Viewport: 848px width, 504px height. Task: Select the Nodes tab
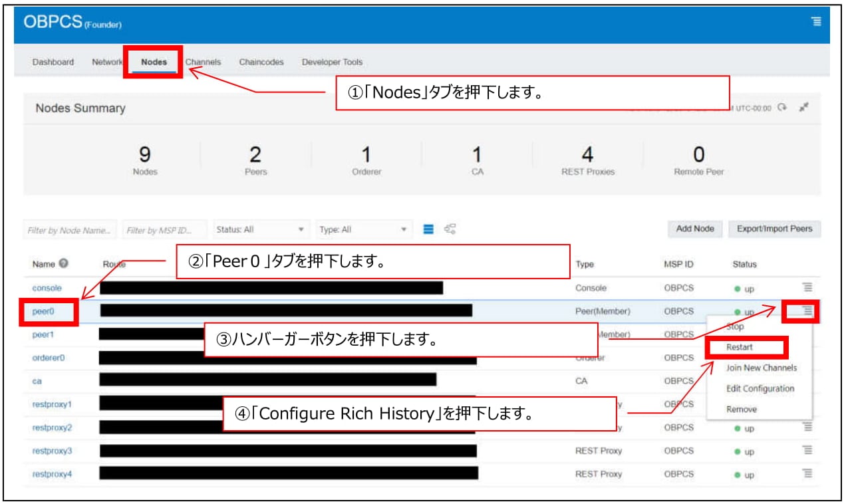154,62
